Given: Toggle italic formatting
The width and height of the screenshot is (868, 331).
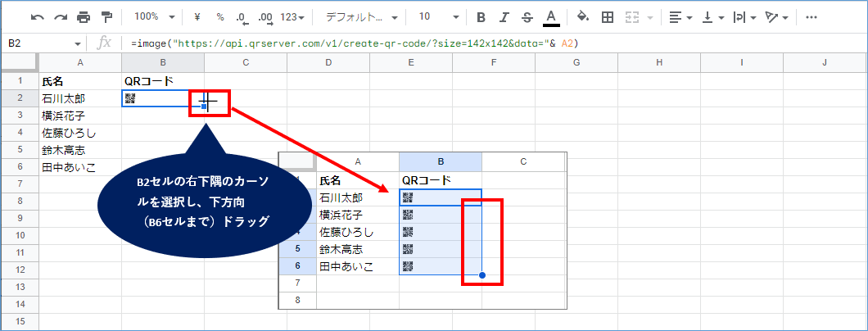Looking at the screenshot, I should (x=504, y=17).
